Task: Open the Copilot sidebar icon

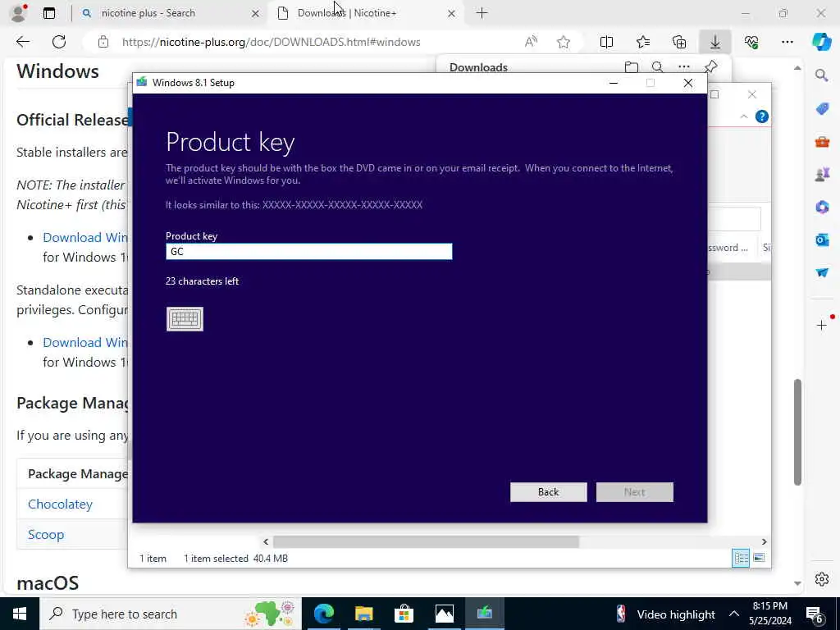Action: click(x=822, y=42)
